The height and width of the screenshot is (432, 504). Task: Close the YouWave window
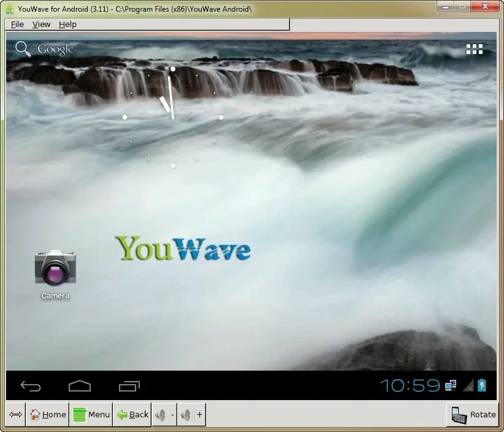485,6
